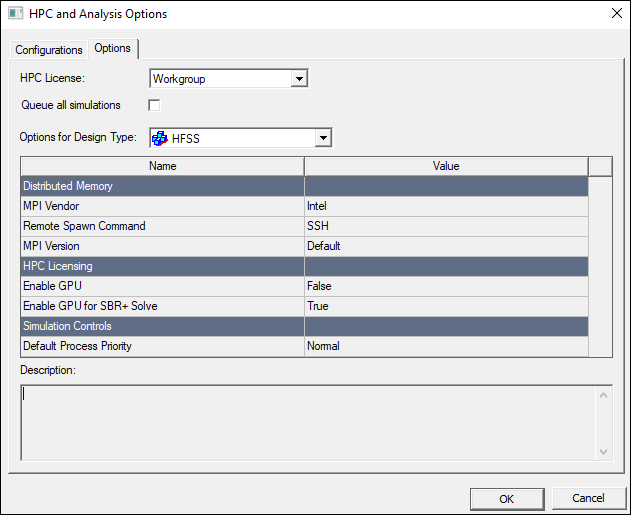Select the MPI Version row name
This screenshot has height=515, width=631.
click(163, 246)
